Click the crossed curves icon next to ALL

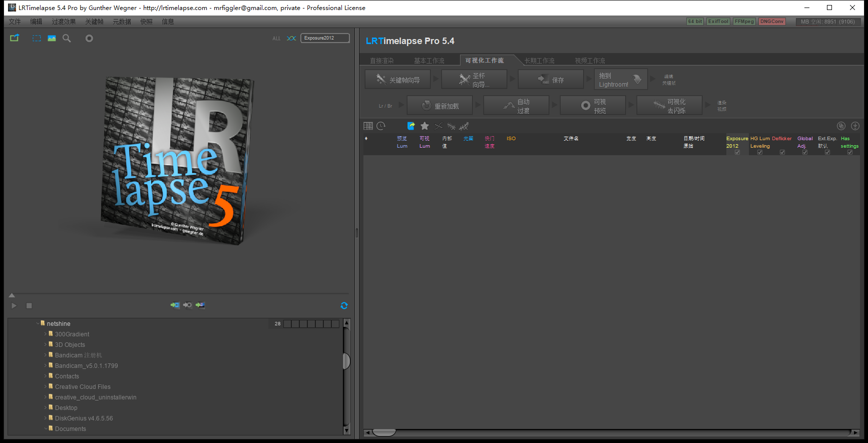pyautogui.click(x=291, y=38)
